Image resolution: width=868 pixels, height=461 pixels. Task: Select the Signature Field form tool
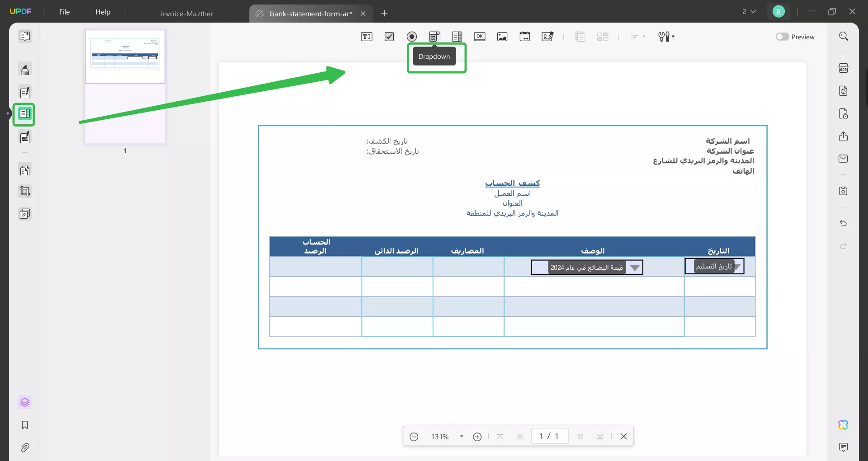click(x=547, y=37)
